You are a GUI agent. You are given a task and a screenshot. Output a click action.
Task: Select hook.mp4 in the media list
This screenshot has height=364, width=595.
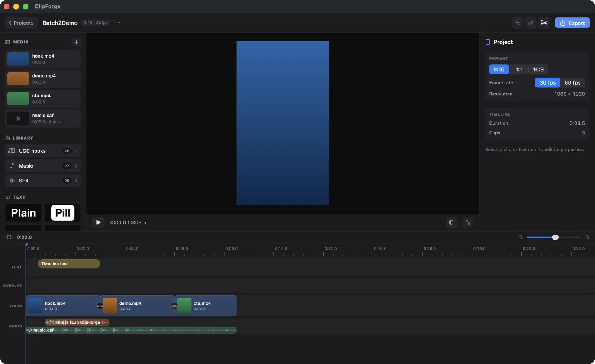(43, 59)
